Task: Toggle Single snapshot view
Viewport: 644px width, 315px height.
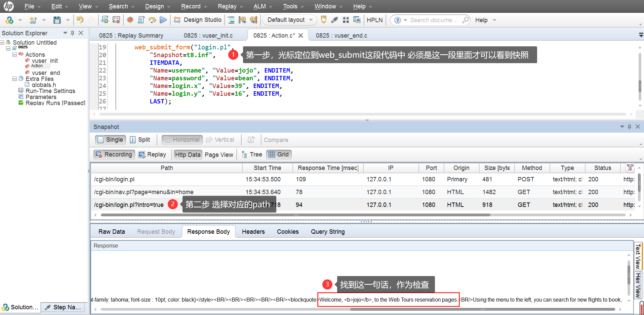Action: [x=110, y=140]
